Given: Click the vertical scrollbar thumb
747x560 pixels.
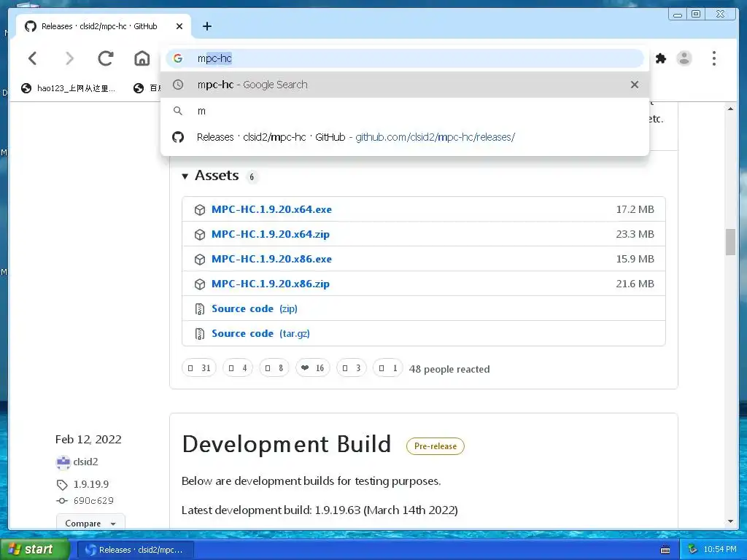Looking at the screenshot, I should coord(730,242).
